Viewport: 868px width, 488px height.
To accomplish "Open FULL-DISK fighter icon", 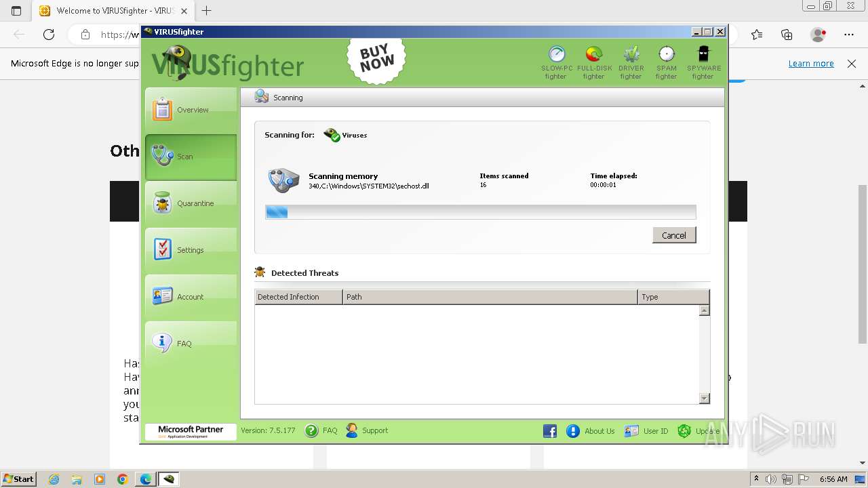I will 594,62.
